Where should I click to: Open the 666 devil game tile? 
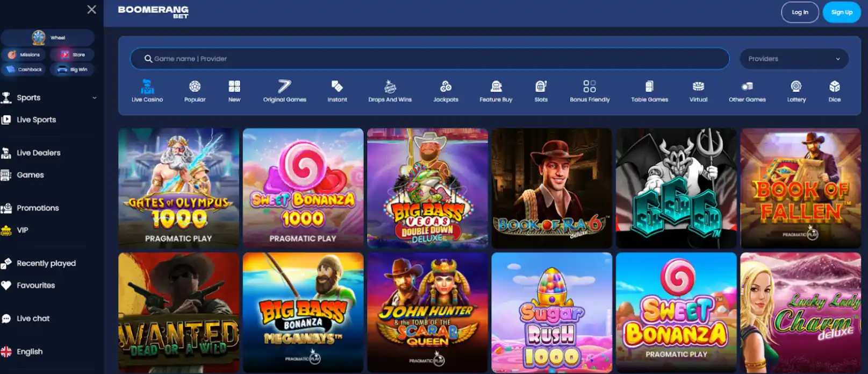676,188
